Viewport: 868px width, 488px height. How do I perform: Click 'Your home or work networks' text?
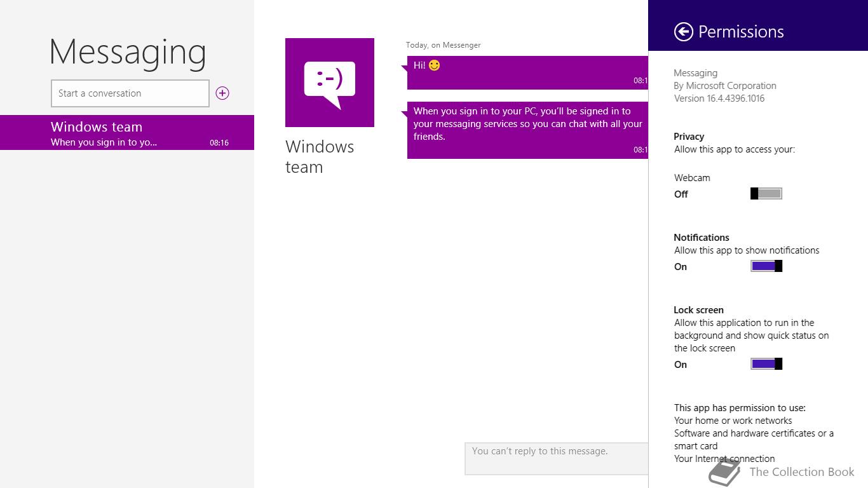(733, 421)
